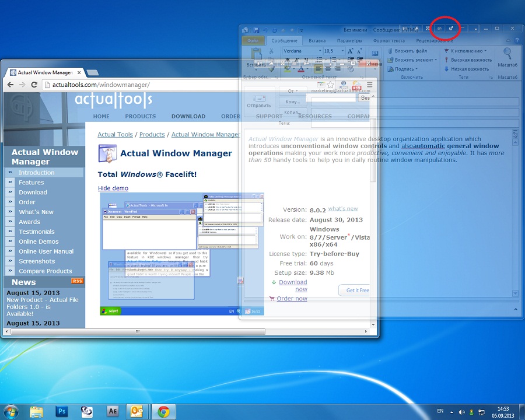Bookmark this page with the star icon
The height and width of the screenshot is (420, 525).
click(x=330, y=85)
